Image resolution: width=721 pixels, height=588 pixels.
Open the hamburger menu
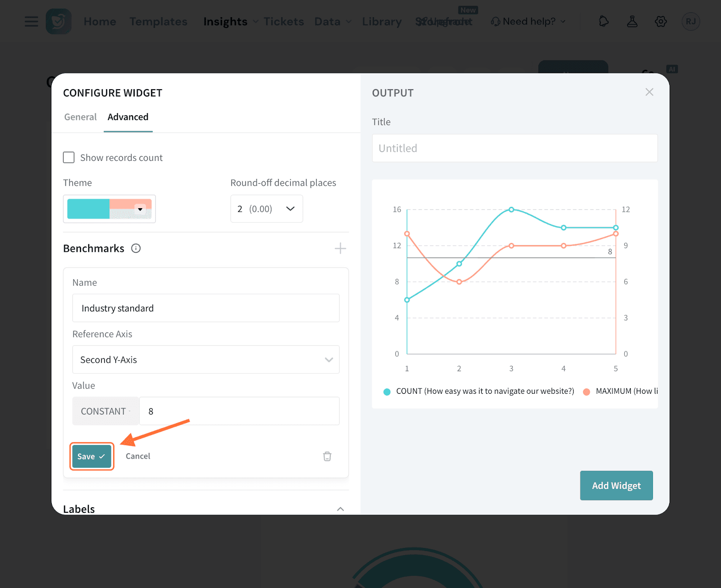click(31, 22)
